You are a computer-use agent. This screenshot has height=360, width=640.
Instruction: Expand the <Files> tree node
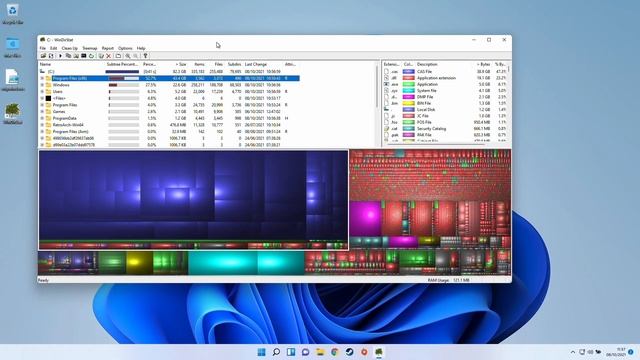(42, 98)
